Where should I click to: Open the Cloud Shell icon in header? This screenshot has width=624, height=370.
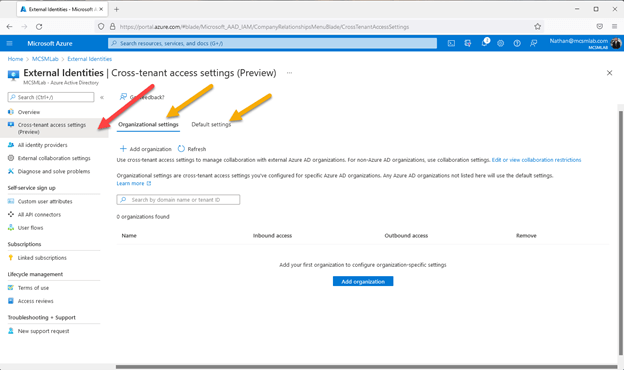[451, 43]
